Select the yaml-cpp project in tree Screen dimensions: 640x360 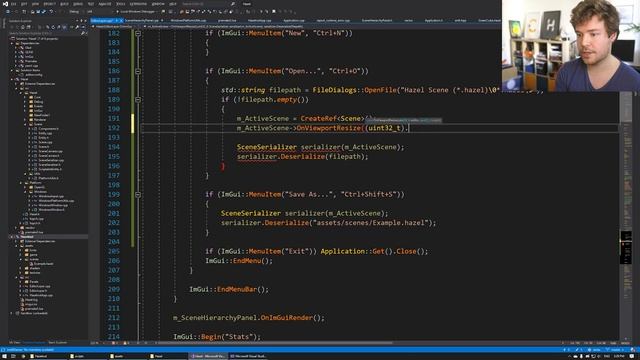point(31,65)
